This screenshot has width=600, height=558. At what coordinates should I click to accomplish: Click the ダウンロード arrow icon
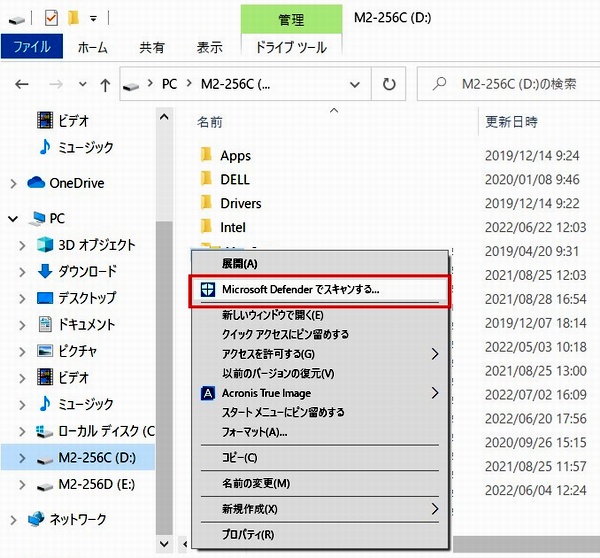(45, 271)
